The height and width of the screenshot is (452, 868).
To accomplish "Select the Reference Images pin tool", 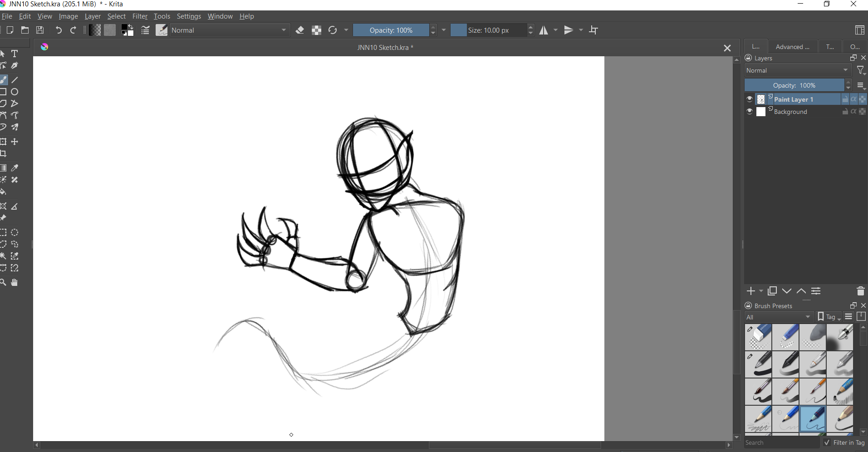I will pos(4,218).
